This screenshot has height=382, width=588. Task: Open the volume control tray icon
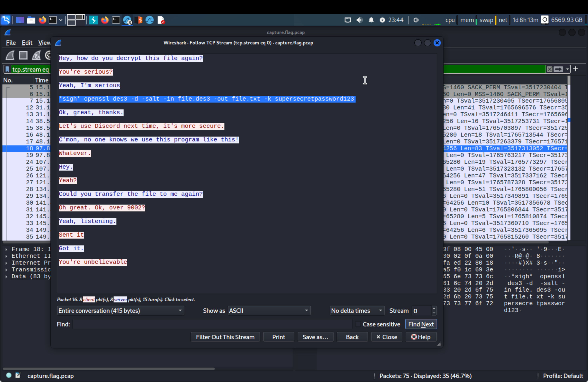click(359, 20)
